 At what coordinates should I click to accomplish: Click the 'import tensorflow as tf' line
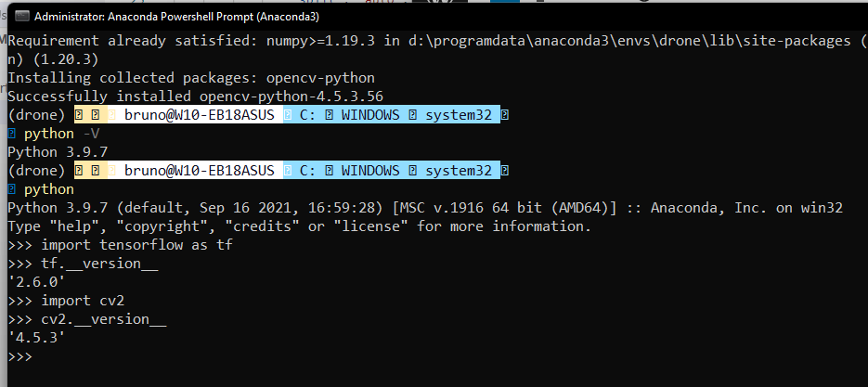(x=136, y=245)
